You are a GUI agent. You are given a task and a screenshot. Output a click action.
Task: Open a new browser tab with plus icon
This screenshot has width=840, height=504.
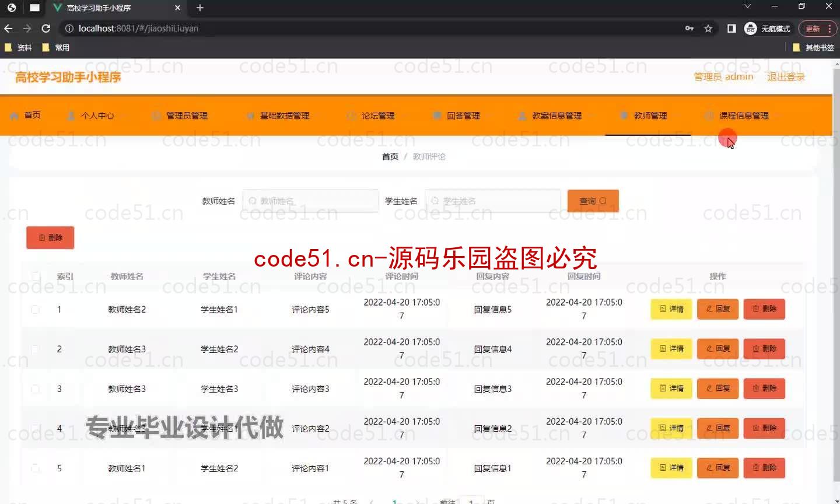pos(200,8)
